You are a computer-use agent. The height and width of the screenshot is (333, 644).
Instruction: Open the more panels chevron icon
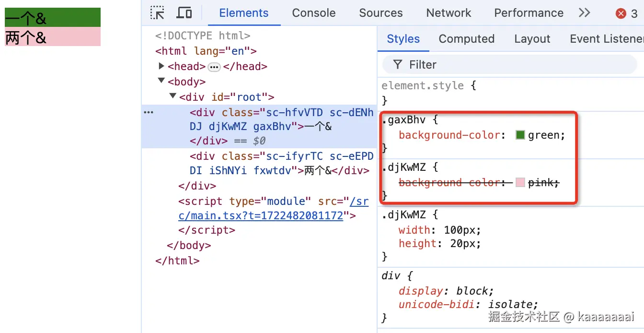(584, 13)
